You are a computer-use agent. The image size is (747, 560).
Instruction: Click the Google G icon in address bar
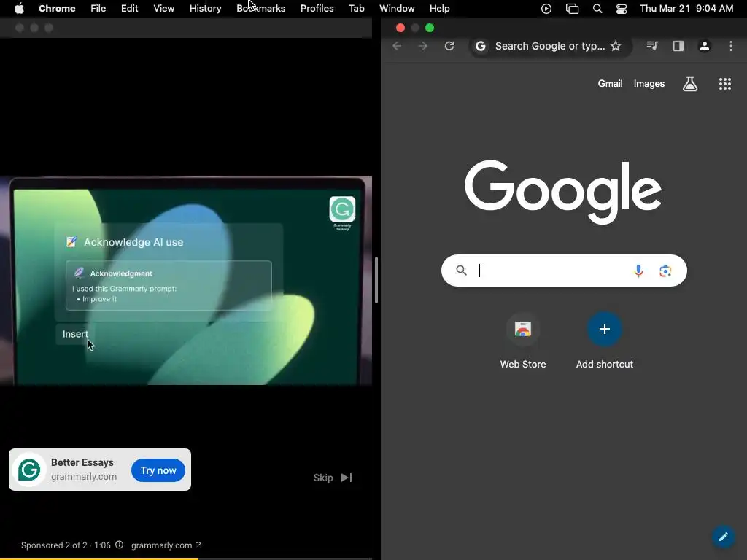tap(481, 46)
